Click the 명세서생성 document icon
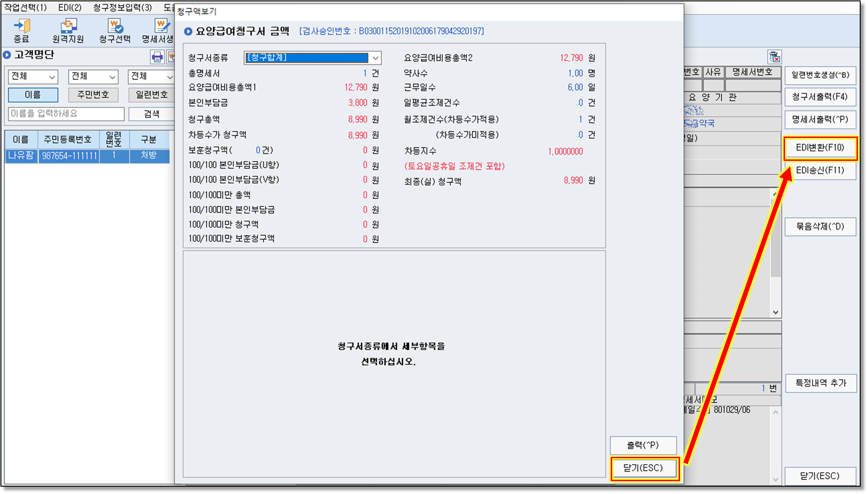Viewport: 868px width, 494px height. click(x=159, y=27)
